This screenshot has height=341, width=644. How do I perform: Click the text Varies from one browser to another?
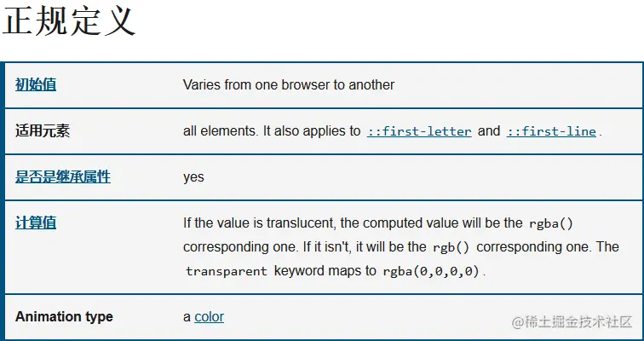(289, 84)
